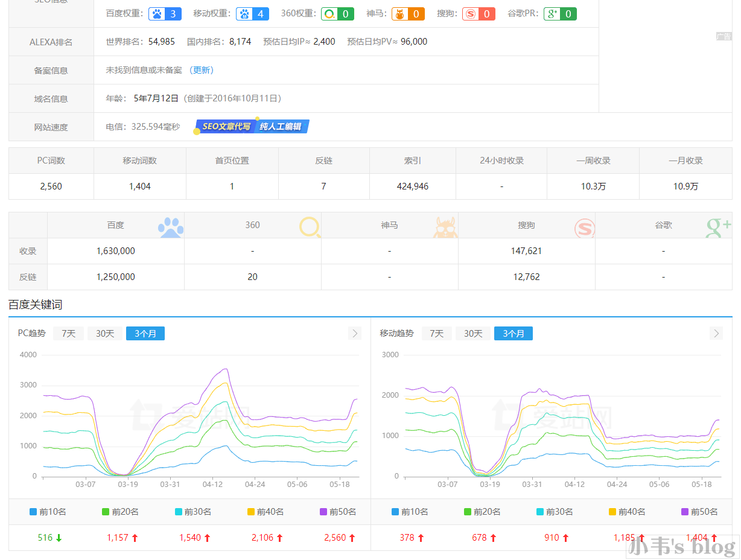This screenshot has width=741, height=560.
Task: Select 7天 tab in PC趋势
Action: (x=69, y=333)
